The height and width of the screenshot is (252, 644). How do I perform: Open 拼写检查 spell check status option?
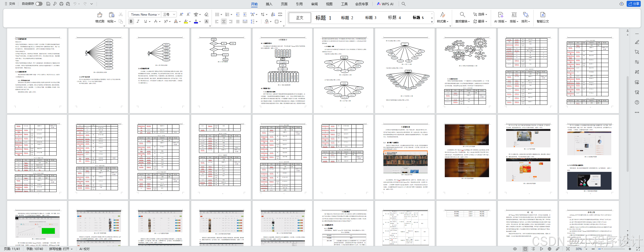[x=61, y=249]
